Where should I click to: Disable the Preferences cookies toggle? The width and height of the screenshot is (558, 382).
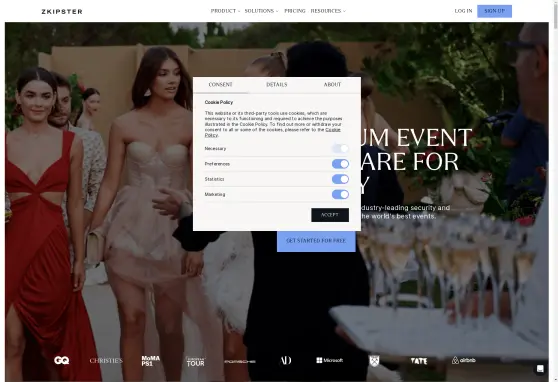pyautogui.click(x=340, y=164)
